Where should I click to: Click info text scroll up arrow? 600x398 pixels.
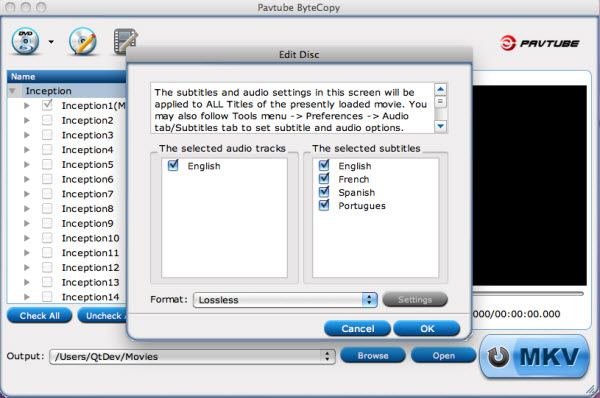(x=440, y=89)
